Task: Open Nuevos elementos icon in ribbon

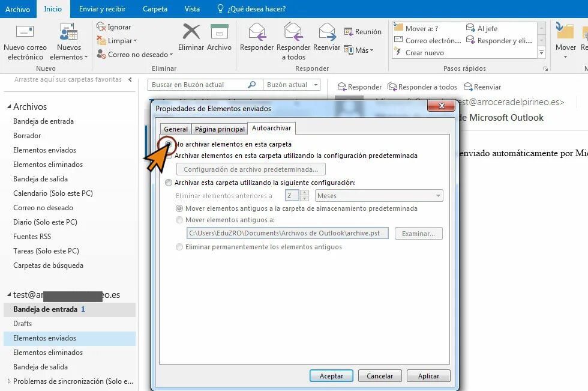Action: [x=68, y=31]
